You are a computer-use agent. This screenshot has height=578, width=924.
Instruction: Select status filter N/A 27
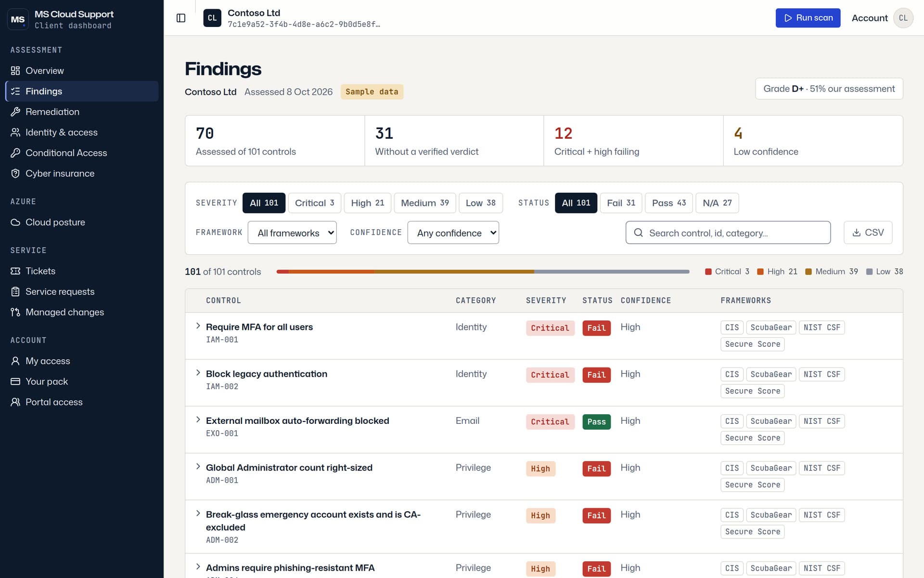pos(717,203)
